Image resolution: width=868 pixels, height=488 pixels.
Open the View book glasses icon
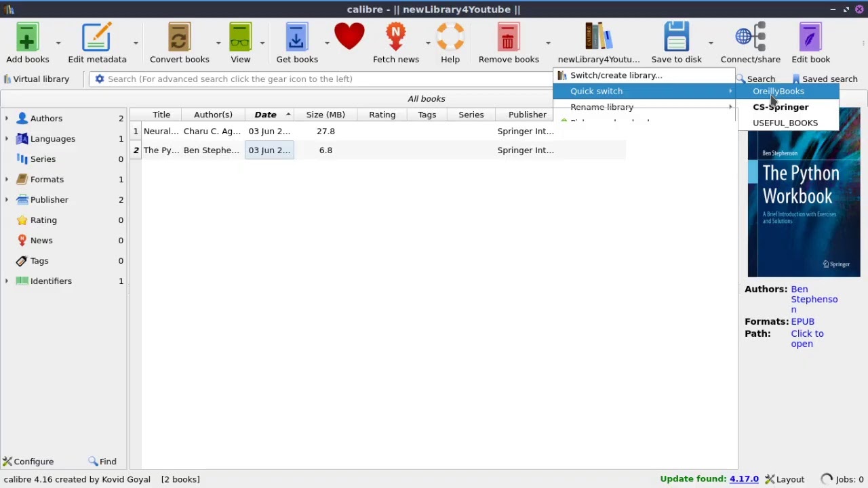point(241,37)
